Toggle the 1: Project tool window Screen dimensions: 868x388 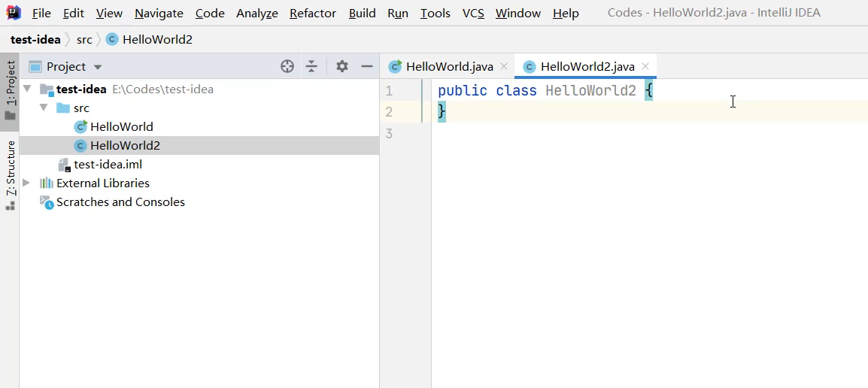click(x=11, y=89)
